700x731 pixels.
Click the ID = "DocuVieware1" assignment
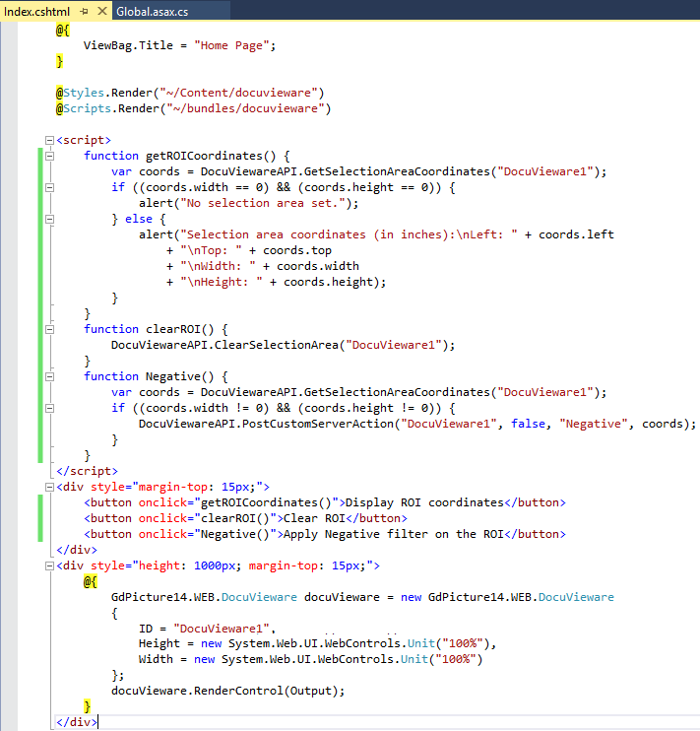click(x=207, y=629)
